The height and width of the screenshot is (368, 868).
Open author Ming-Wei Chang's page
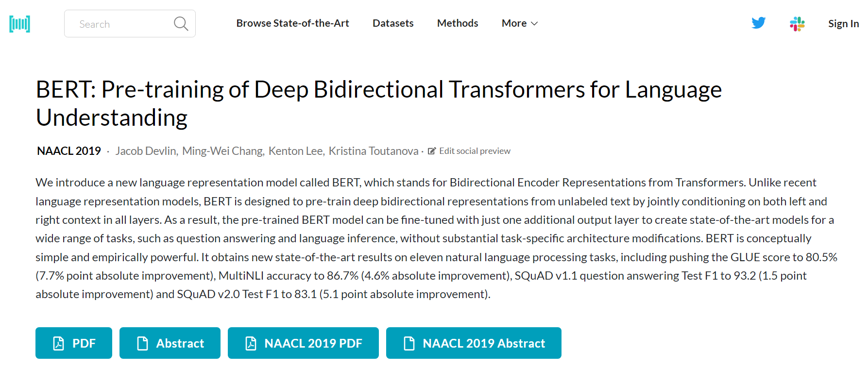pos(222,151)
